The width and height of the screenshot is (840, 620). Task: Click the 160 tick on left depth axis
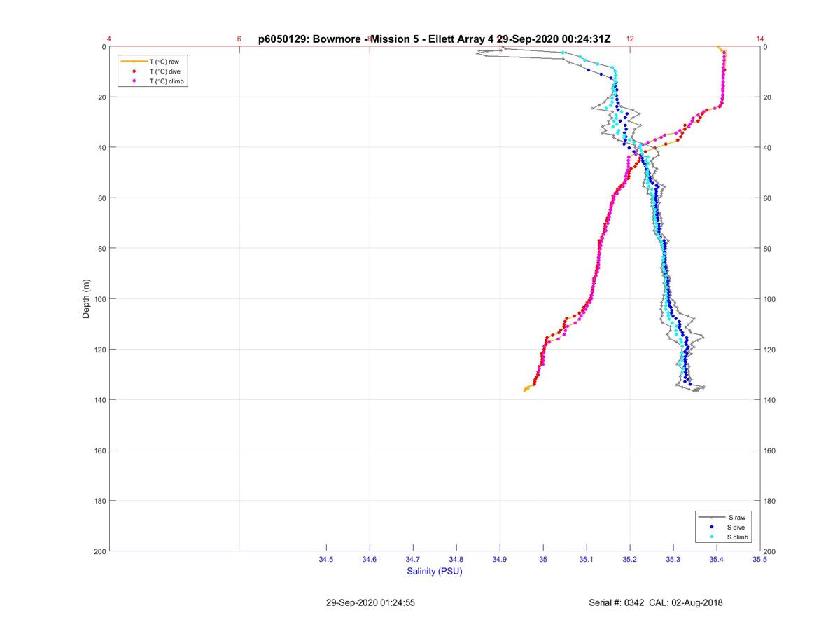(x=100, y=450)
